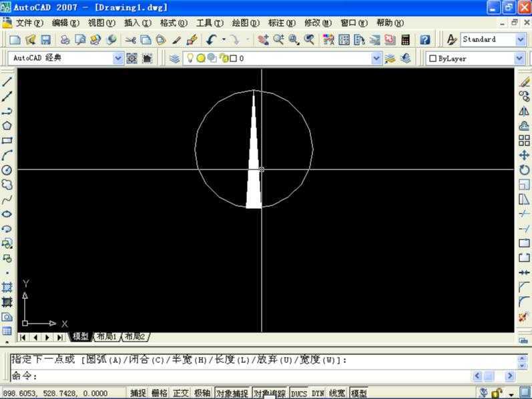Select the Rectangle draw tool
Screen dimensions: 532x399
coord(7,140)
